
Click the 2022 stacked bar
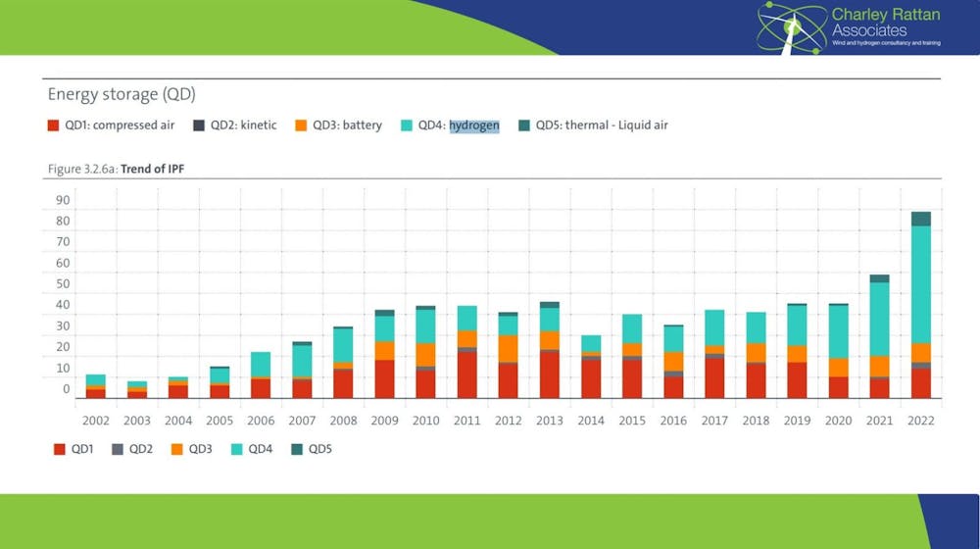coord(920,305)
